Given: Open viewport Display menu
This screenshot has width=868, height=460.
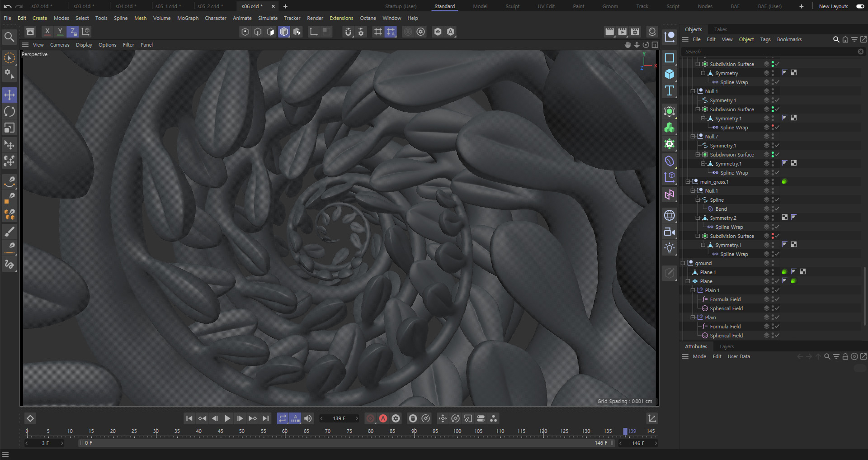Looking at the screenshot, I should (x=84, y=45).
